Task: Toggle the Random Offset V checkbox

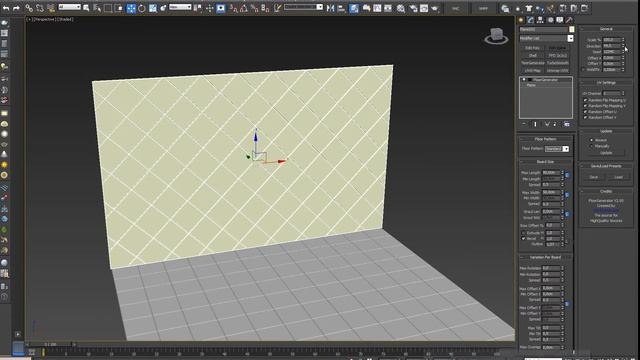Action: [585, 117]
